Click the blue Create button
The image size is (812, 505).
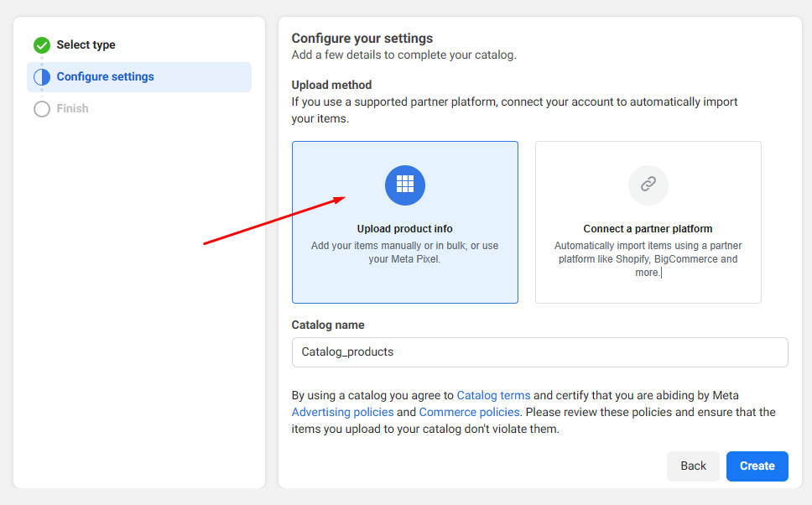coord(757,466)
